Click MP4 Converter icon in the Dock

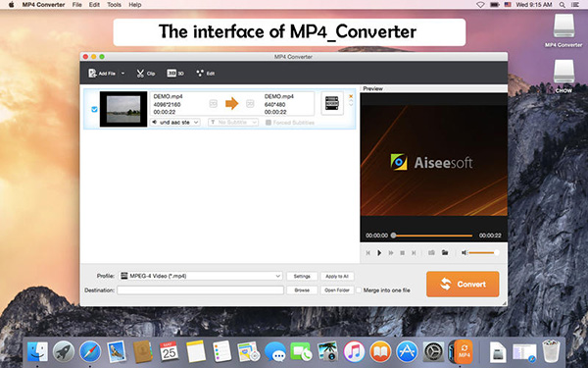(x=461, y=352)
